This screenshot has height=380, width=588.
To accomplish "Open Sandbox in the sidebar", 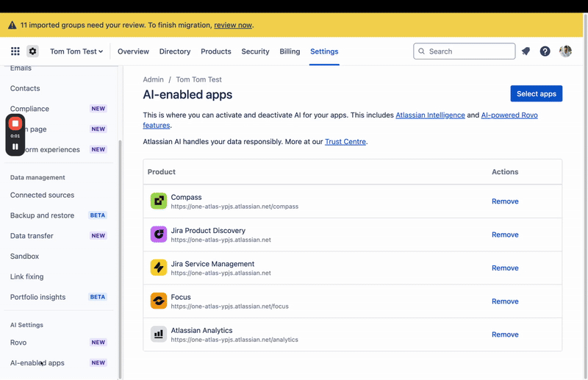I will click(x=24, y=257).
